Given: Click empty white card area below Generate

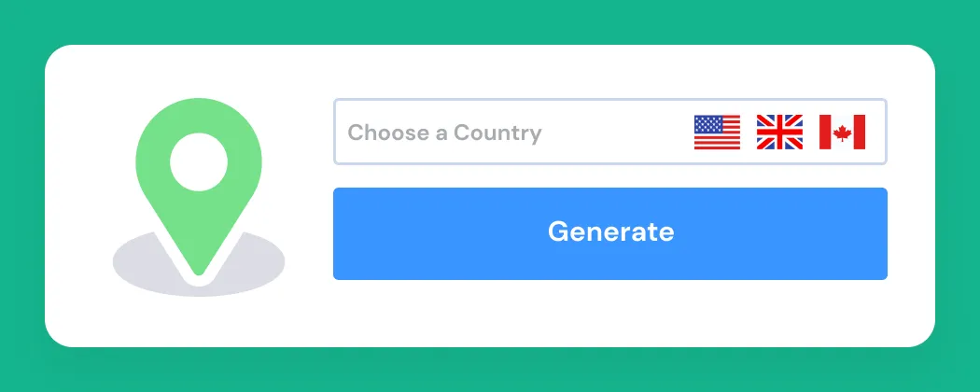Looking at the screenshot, I should (610, 313).
